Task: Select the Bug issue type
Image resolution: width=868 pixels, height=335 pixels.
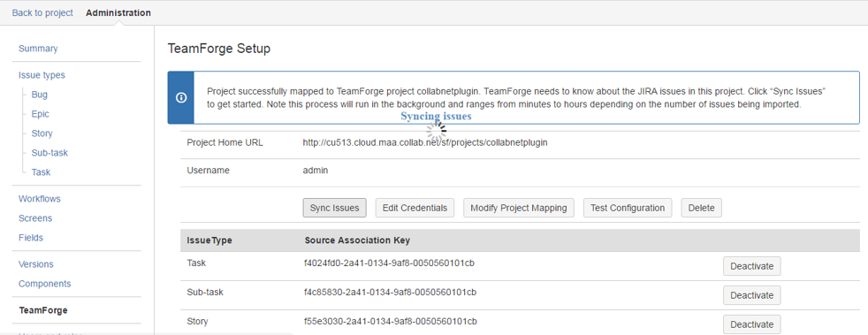Action: click(40, 95)
